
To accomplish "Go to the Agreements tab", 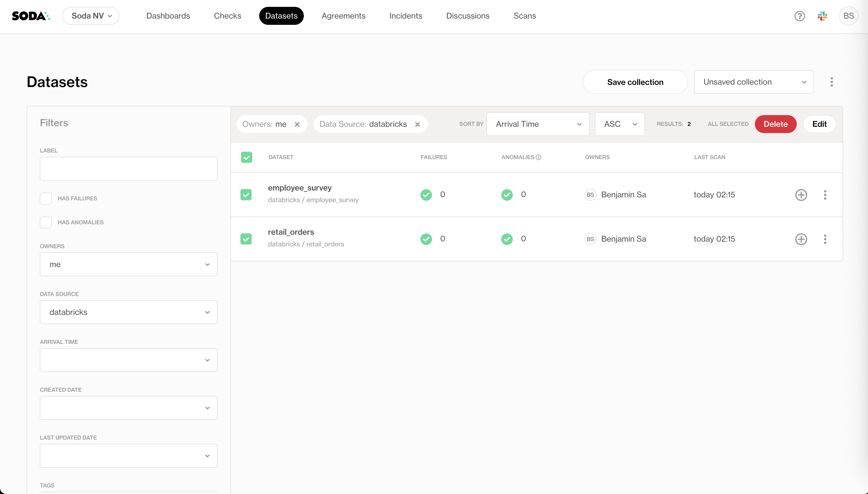I will coord(343,16).
